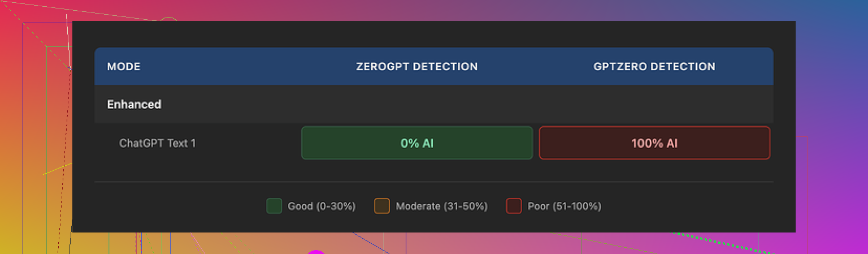The image size is (868, 254).
Task: Select the Good (0-30%) legend text
Action: point(322,206)
